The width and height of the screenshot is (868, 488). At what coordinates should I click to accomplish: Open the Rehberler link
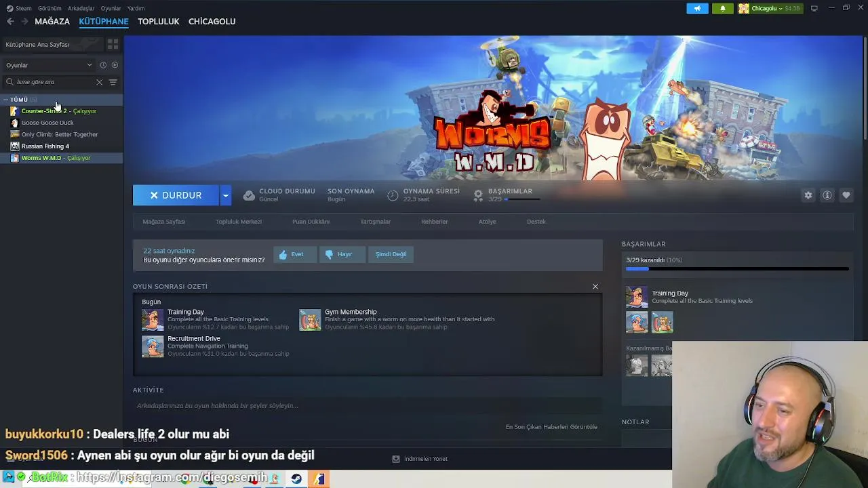coord(435,222)
